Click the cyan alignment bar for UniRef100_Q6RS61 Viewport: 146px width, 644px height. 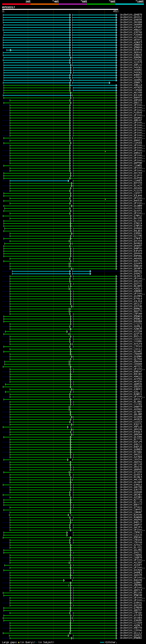click(51, 271)
